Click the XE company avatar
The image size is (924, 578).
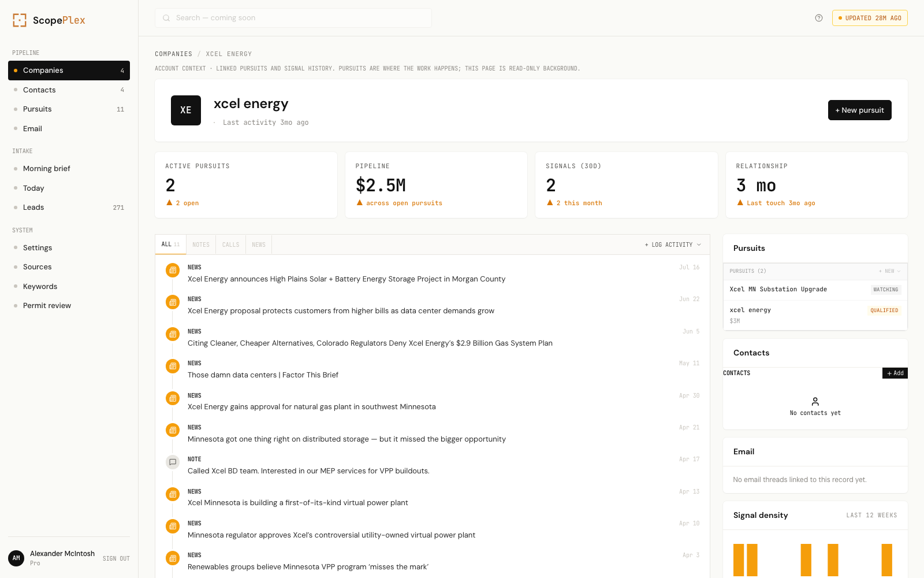[186, 110]
